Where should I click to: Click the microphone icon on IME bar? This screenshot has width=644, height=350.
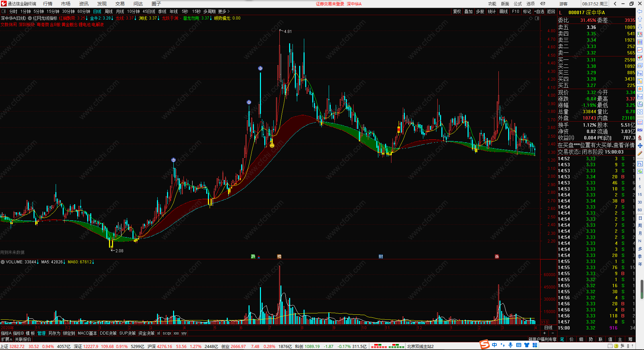[x=511, y=345]
